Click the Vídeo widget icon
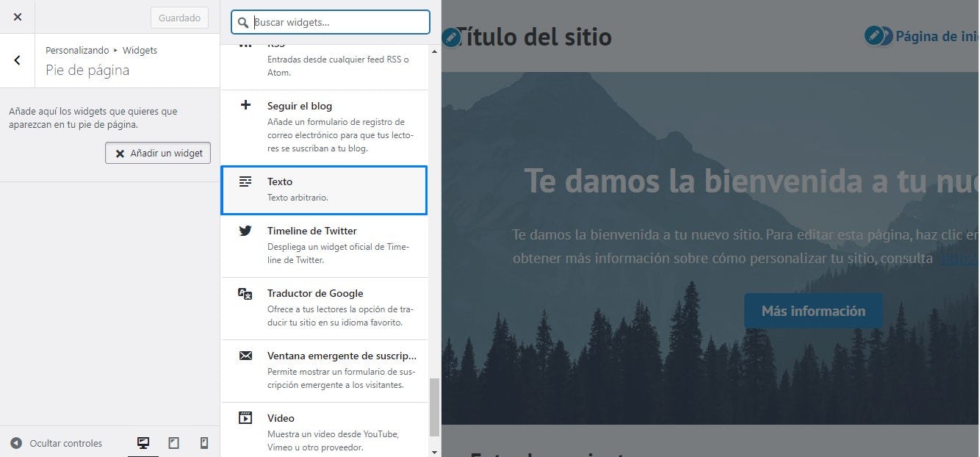 tap(245, 418)
